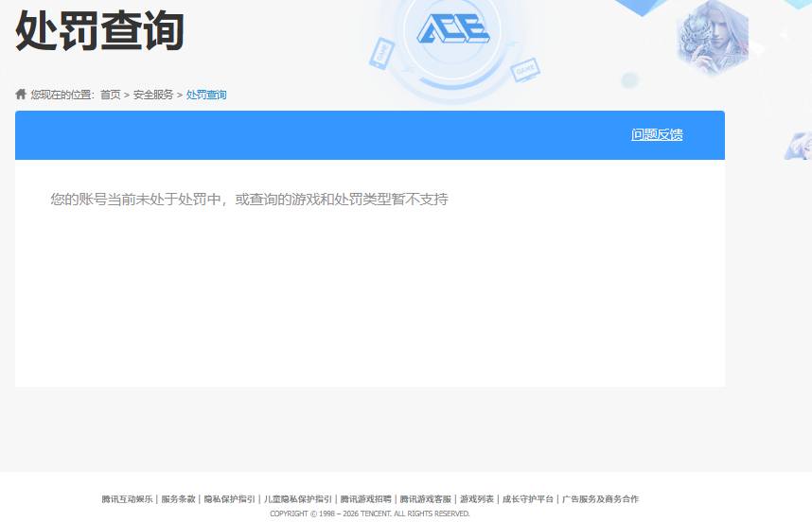Open the 问题反馈 link
The width and height of the screenshot is (812, 522).
click(x=657, y=134)
